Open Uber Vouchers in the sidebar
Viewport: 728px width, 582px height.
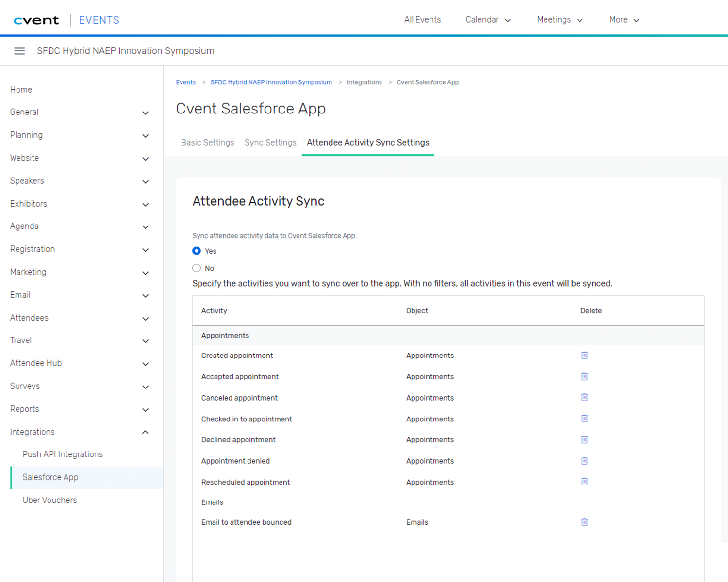50,500
